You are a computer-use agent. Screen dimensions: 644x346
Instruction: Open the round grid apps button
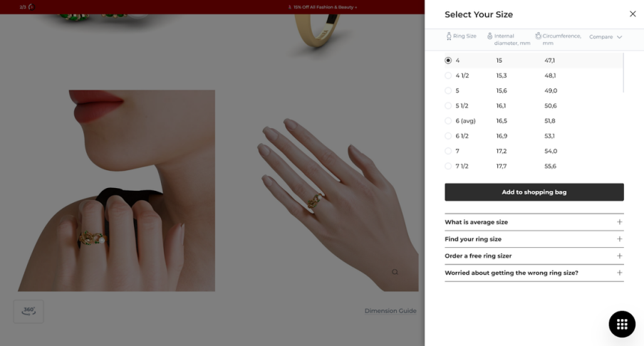(622, 324)
